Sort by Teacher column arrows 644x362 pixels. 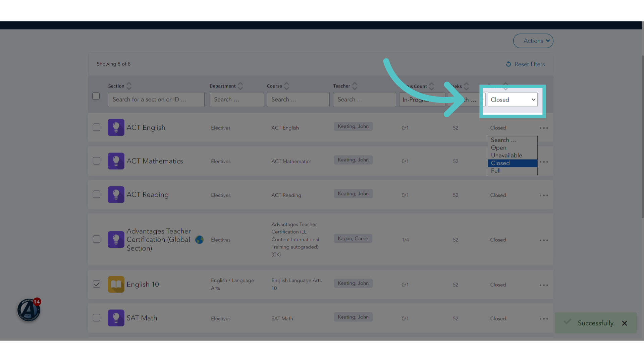point(355,86)
